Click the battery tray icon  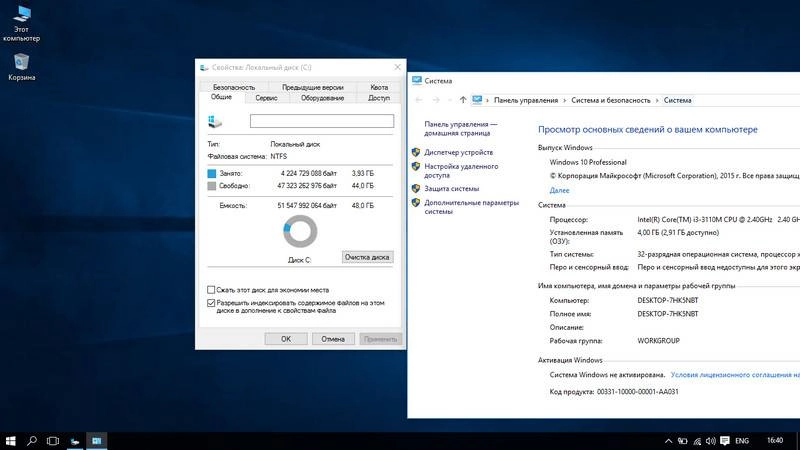pos(683,441)
